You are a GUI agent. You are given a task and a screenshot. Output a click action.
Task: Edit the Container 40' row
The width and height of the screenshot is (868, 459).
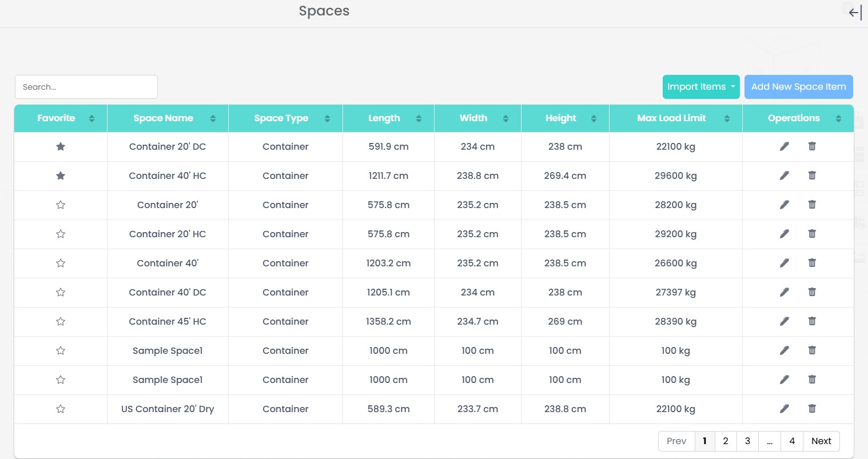point(784,263)
